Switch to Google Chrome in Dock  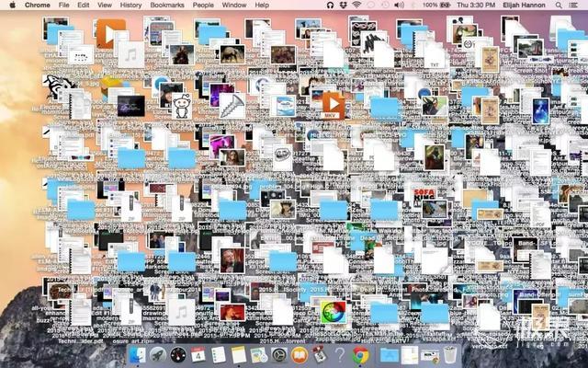[x=360, y=355]
